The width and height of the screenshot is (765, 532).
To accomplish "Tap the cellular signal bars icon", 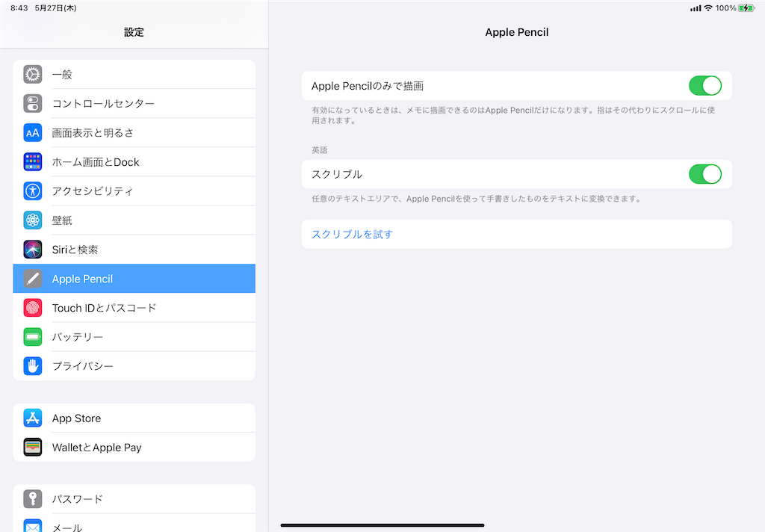I will [696, 8].
